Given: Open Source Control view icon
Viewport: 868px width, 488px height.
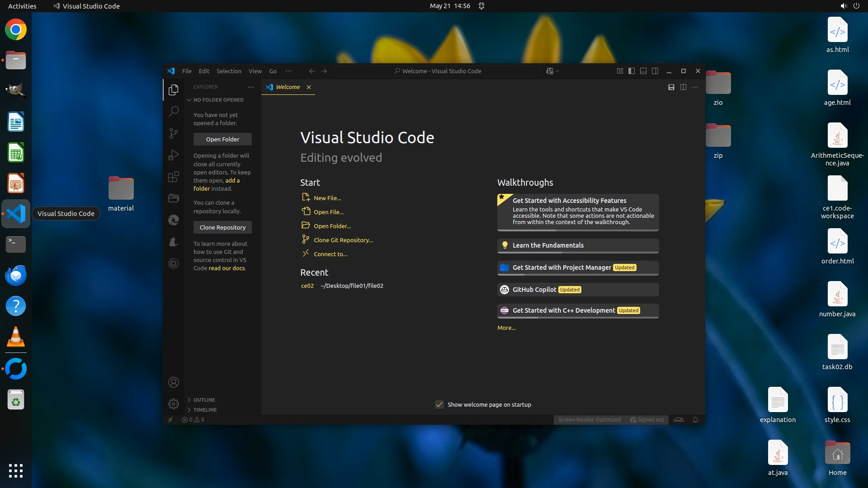Looking at the screenshot, I should point(174,133).
